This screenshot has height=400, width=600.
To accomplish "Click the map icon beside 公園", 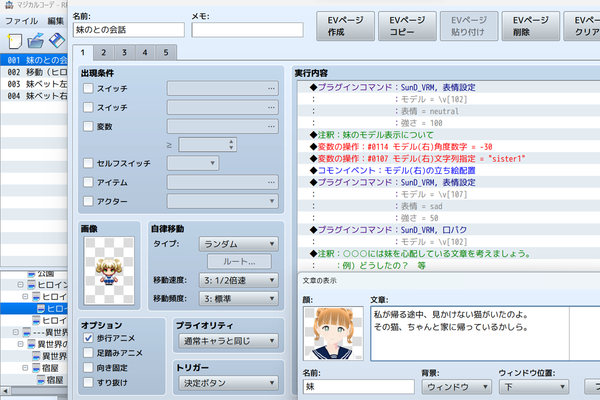I will 31,274.
